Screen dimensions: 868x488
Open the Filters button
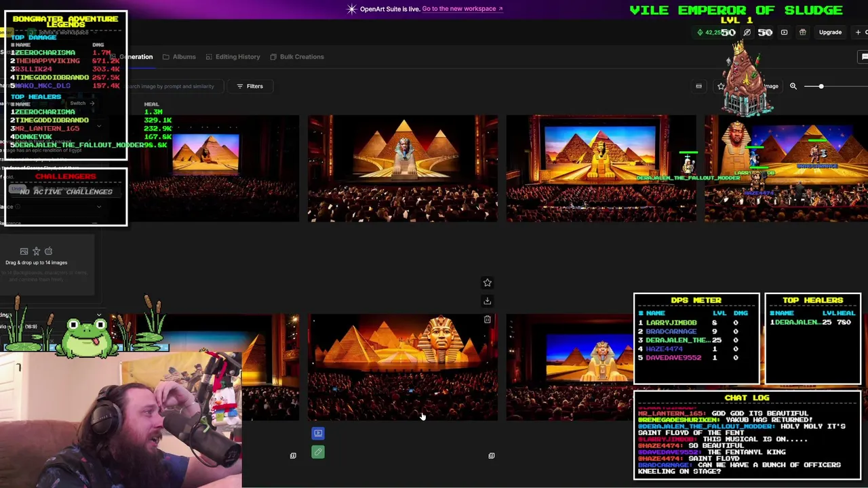[250, 86]
